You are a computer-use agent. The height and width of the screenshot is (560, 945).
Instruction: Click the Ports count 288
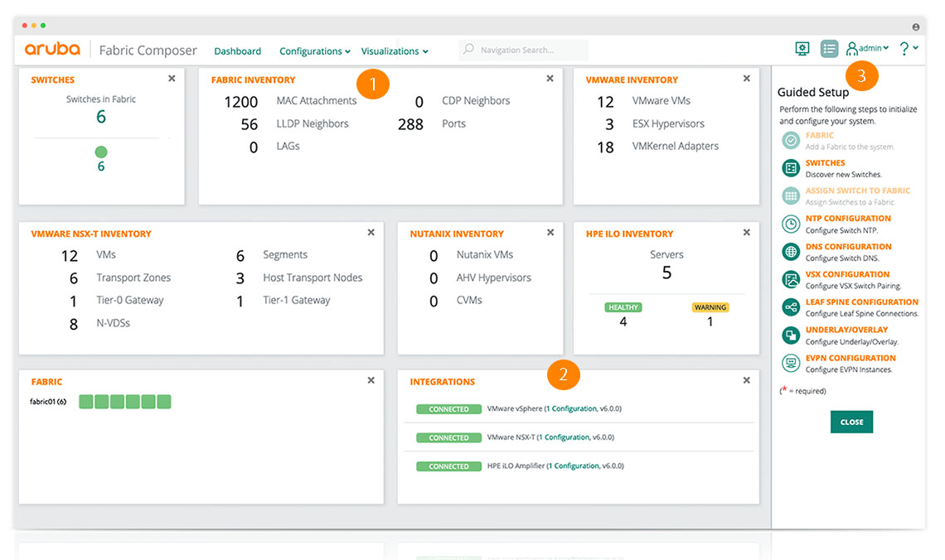(x=410, y=124)
